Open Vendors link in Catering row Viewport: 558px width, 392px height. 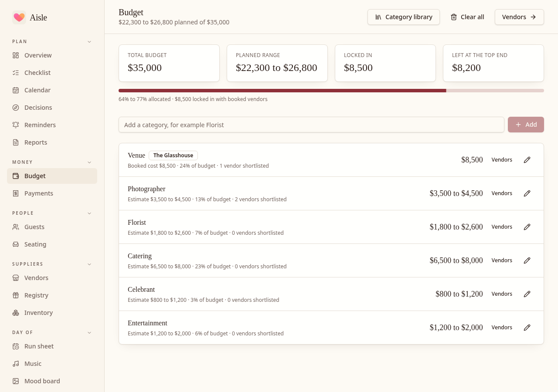tap(502, 260)
